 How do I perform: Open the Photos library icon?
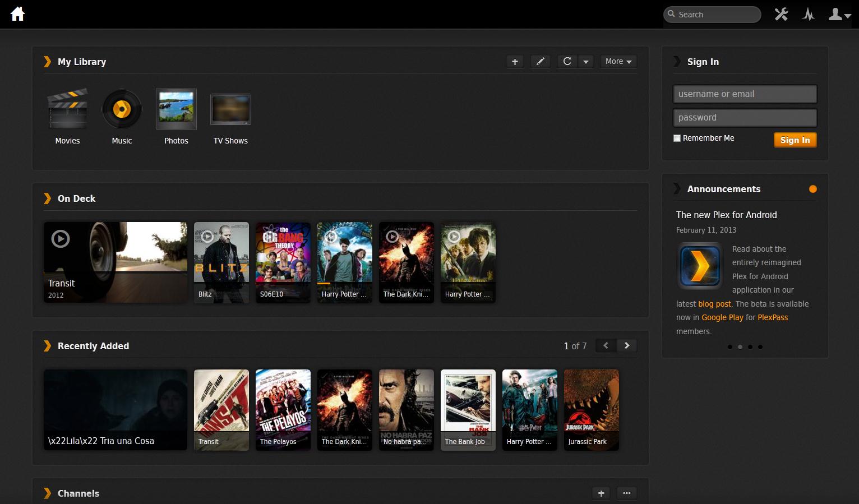(176, 109)
